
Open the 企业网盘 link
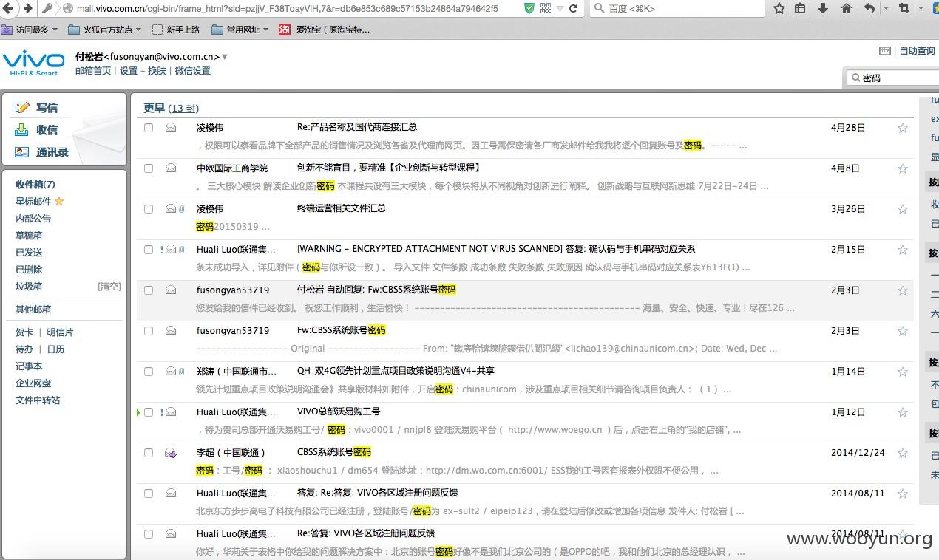coord(33,383)
